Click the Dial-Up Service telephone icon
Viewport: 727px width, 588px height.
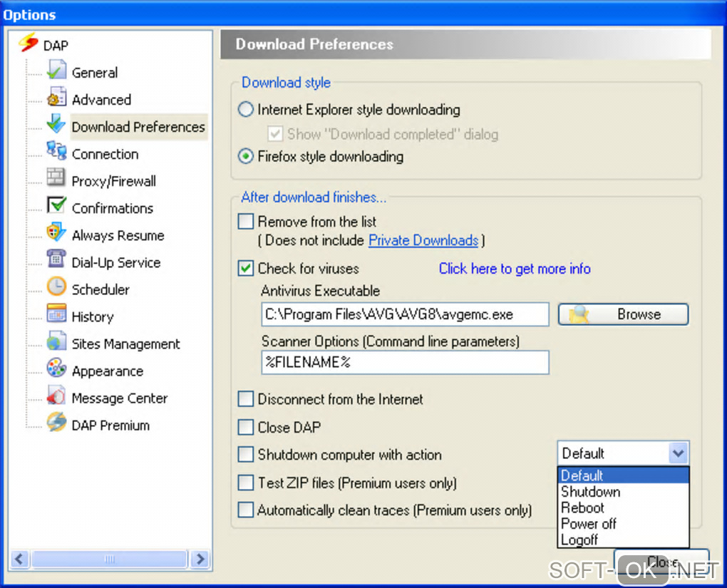[x=56, y=259]
